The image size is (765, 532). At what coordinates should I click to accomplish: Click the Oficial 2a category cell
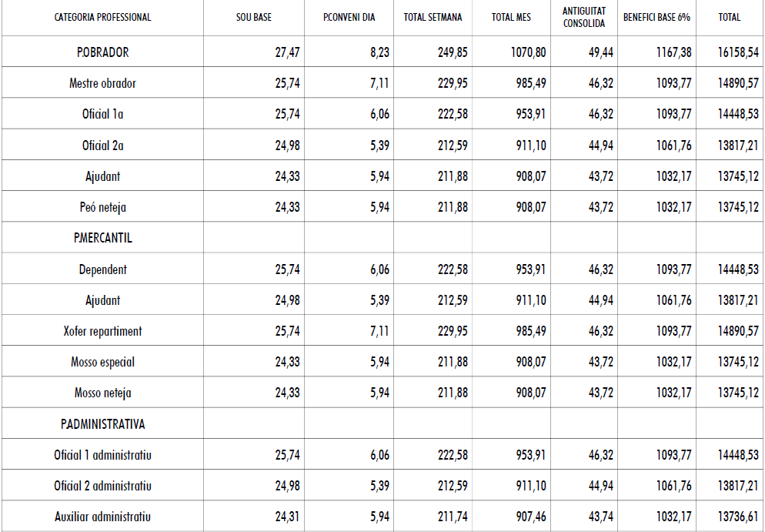pyautogui.click(x=102, y=146)
